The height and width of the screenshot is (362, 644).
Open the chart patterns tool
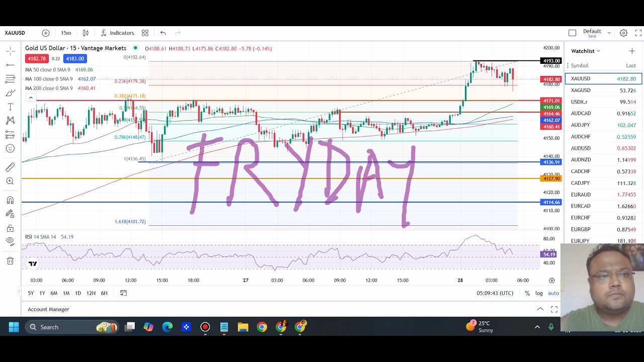[10, 121]
